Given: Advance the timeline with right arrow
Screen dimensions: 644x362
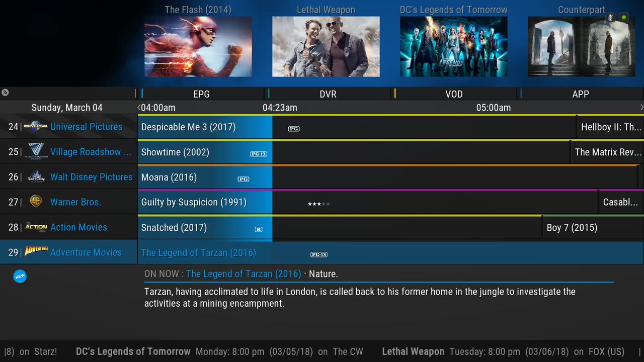Looking at the screenshot, I should pyautogui.click(x=641, y=108).
